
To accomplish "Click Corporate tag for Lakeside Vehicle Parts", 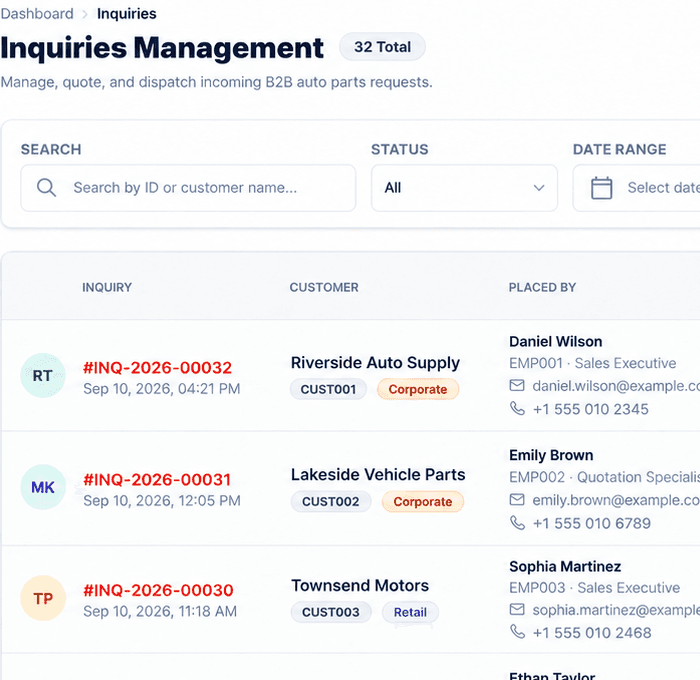I will point(423,501).
